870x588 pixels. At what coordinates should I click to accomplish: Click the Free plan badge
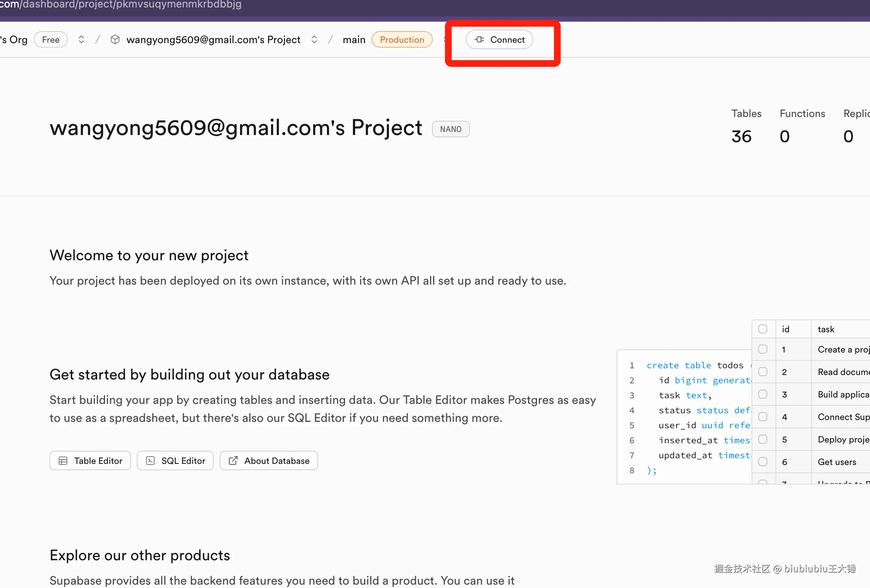pos(51,39)
